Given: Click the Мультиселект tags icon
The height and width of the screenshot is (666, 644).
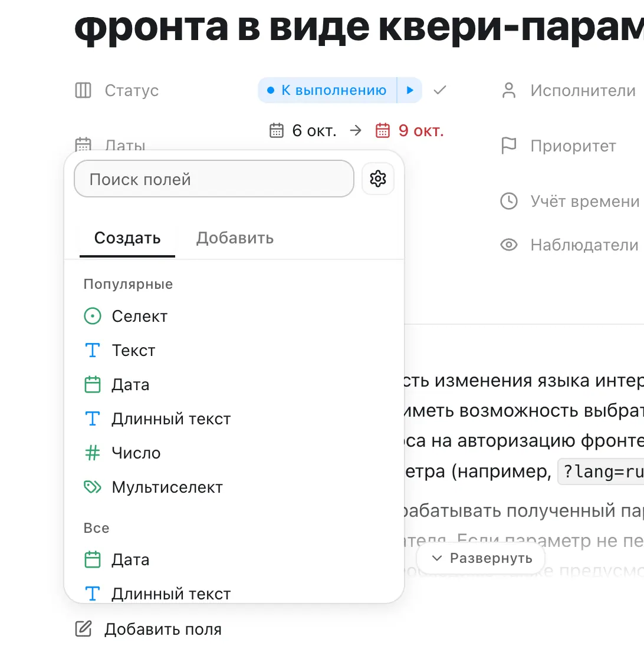Looking at the screenshot, I should point(93,487).
